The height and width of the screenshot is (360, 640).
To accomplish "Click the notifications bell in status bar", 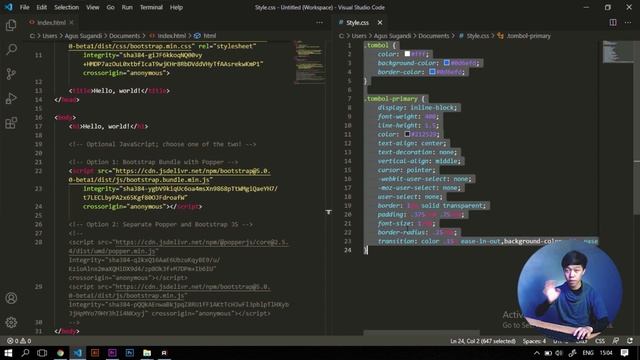I will coord(630,341).
